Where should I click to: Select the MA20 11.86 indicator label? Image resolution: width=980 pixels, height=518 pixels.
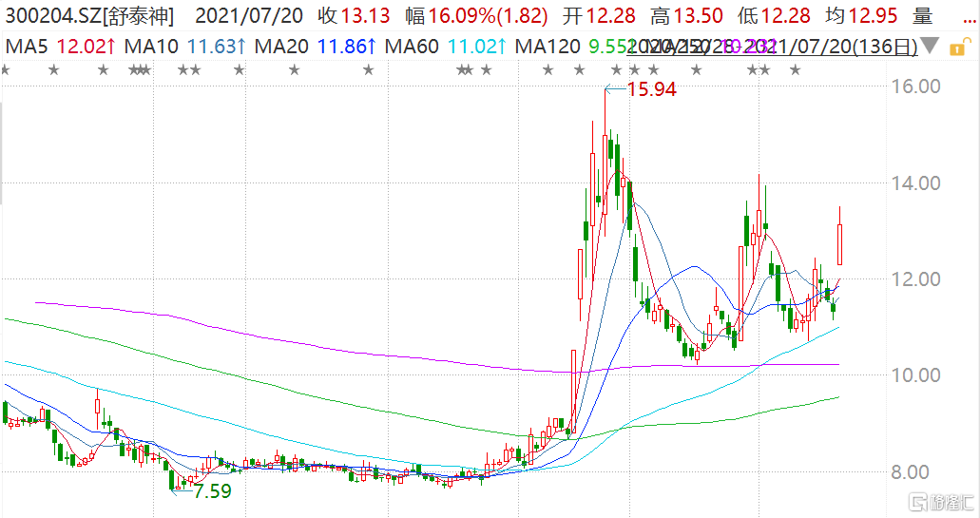click(x=315, y=47)
